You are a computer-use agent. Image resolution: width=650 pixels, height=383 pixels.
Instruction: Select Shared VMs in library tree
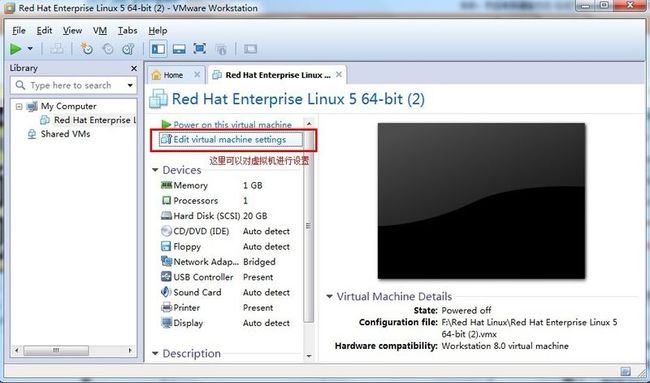point(65,134)
